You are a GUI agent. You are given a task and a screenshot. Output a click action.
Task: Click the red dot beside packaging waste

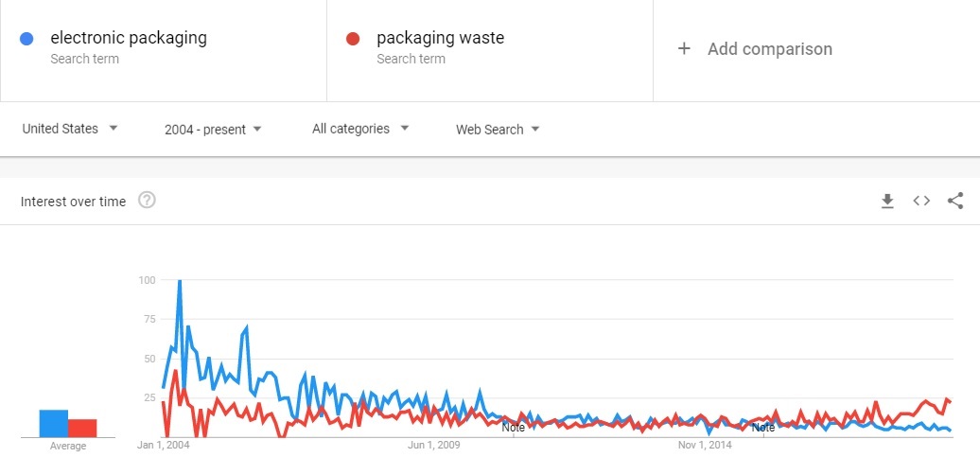click(353, 39)
